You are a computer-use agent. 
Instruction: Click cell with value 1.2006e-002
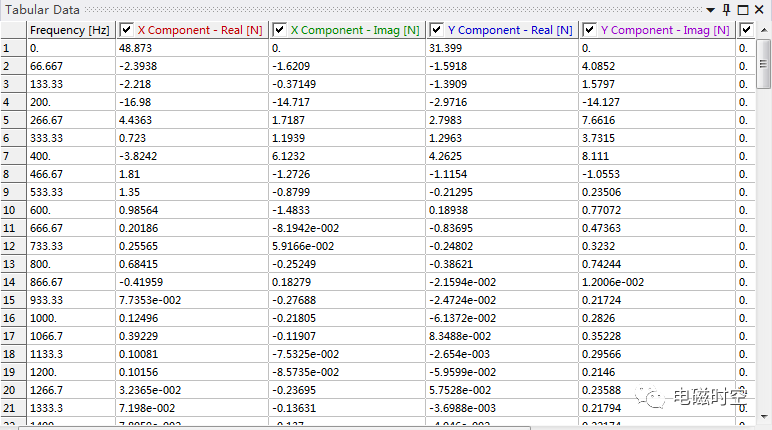click(657, 282)
